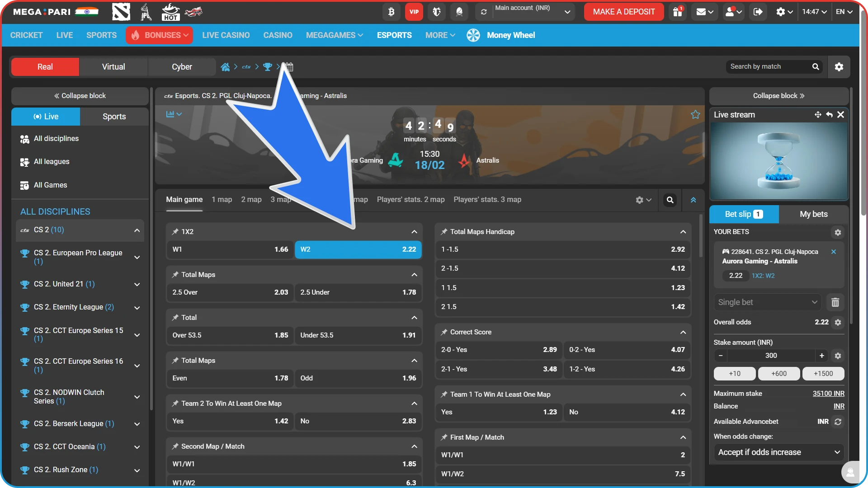Open the messages envelope icon
The width and height of the screenshot is (868, 488).
click(702, 12)
